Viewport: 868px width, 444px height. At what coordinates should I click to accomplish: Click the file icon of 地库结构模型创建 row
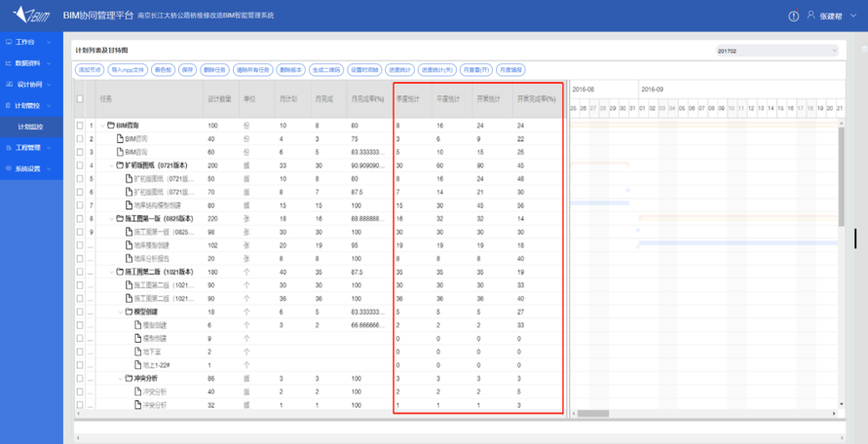tap(129, 205)
